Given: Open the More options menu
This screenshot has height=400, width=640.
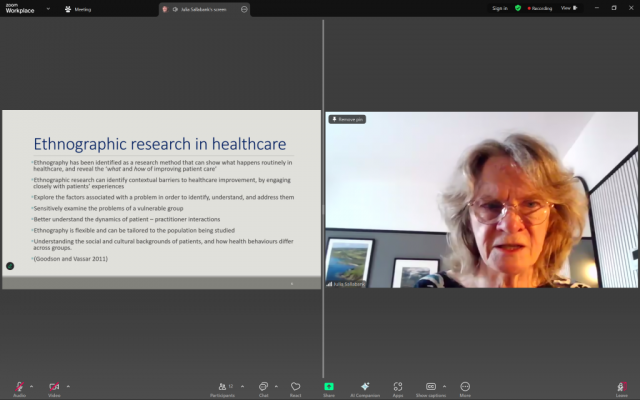Looking at the screenshot, I should [x=465, y=387].
